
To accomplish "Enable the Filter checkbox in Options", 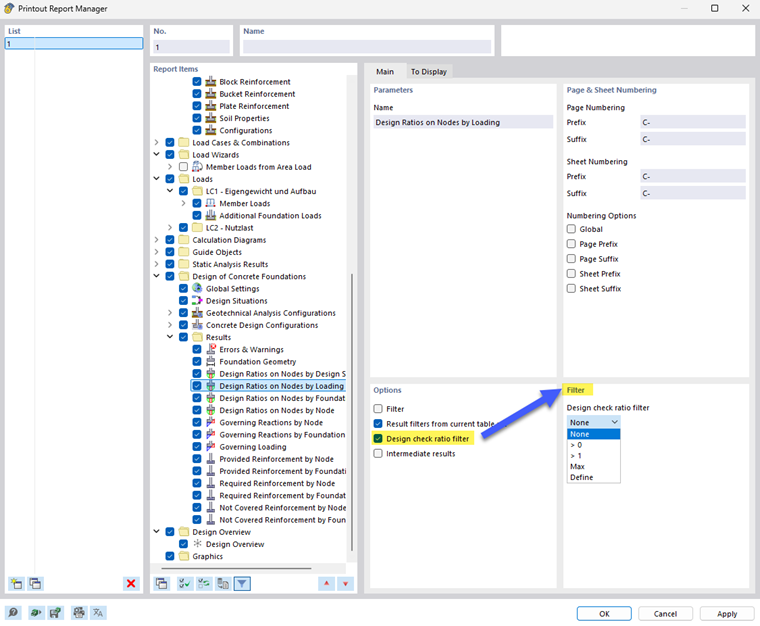I will click(378, 408).
